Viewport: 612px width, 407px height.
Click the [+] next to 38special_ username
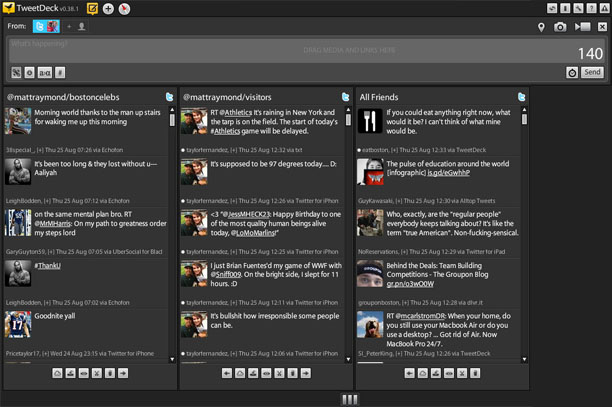pos(40,150)
